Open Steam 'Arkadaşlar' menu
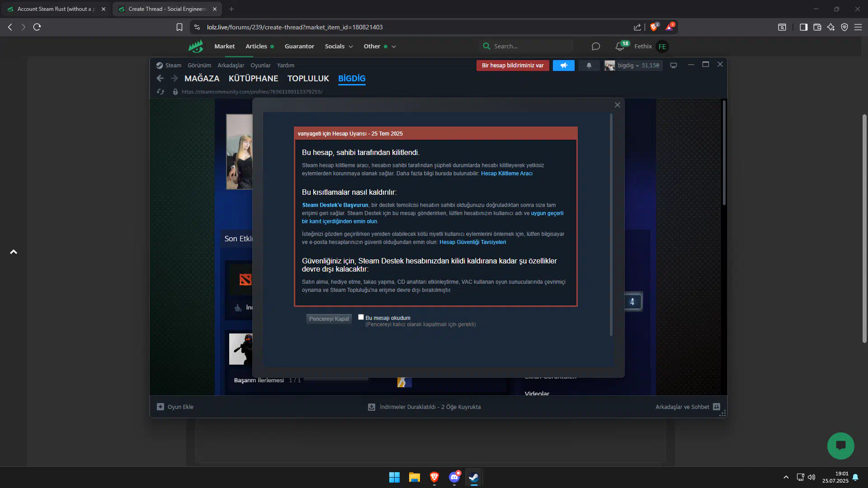868x488 pixels. (231, 66)
